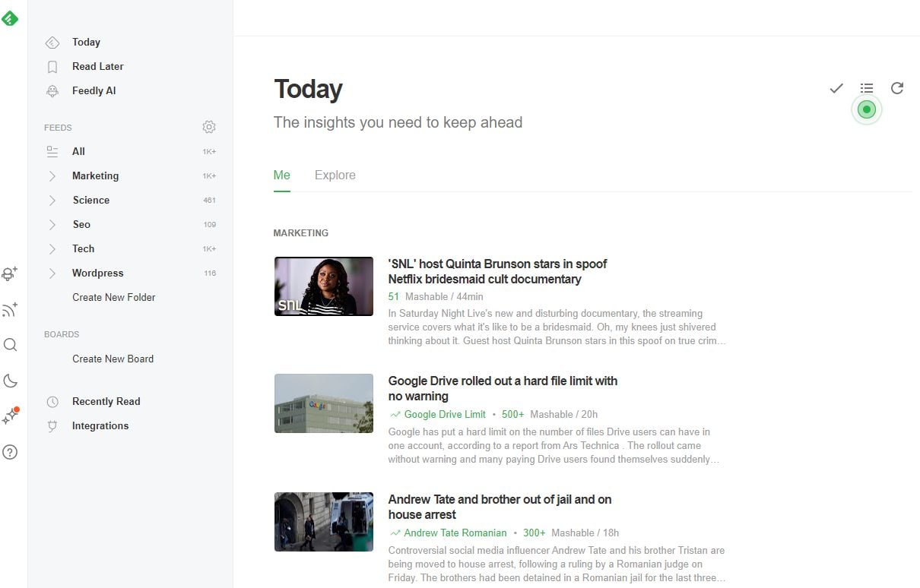Open the help question mark icon

pyautogui.click(x=10, y=452)
